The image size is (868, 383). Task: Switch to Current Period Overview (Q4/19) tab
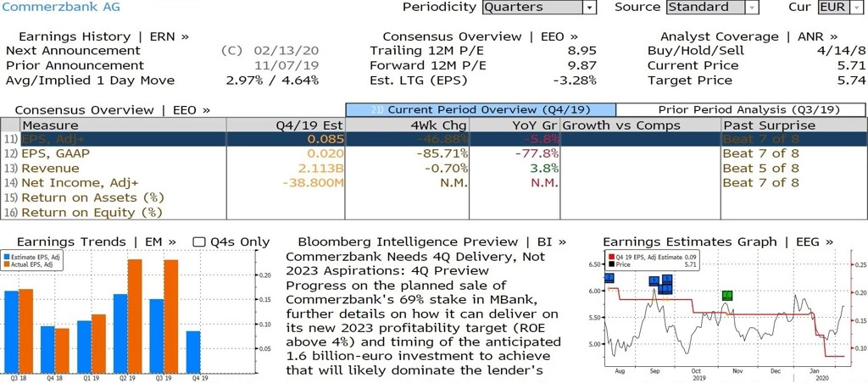point(481,109)
